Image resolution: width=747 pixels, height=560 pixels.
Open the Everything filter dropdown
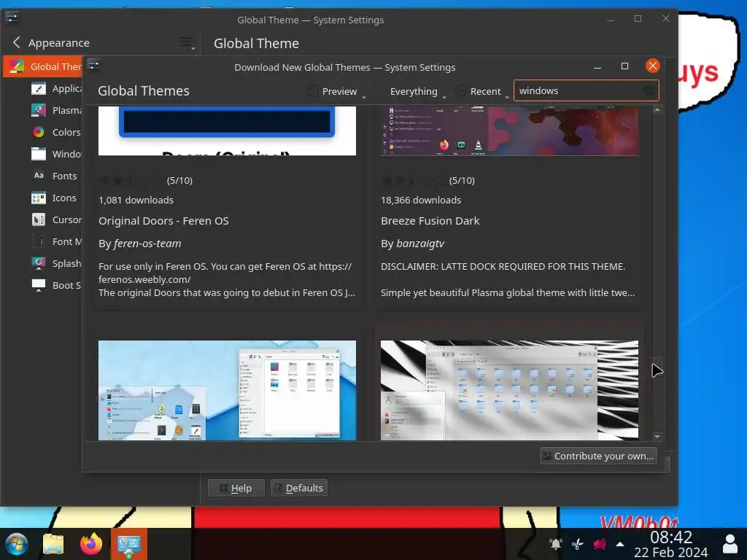click(416, 91)
